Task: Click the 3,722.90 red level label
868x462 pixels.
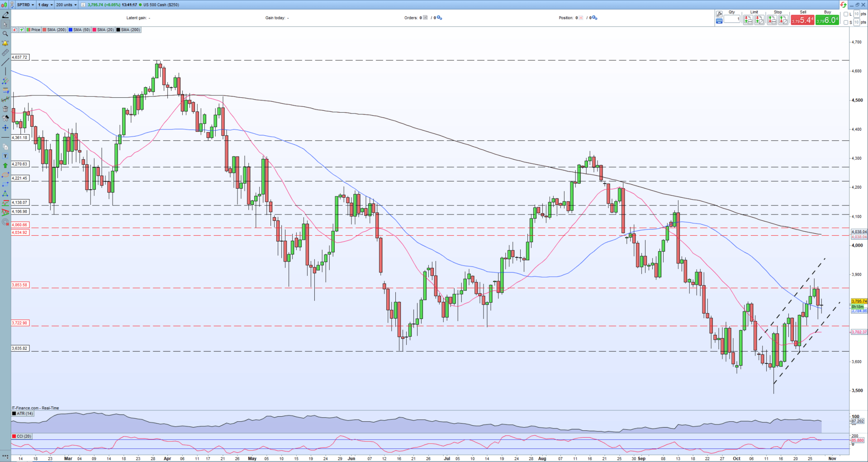Action: 20,323
